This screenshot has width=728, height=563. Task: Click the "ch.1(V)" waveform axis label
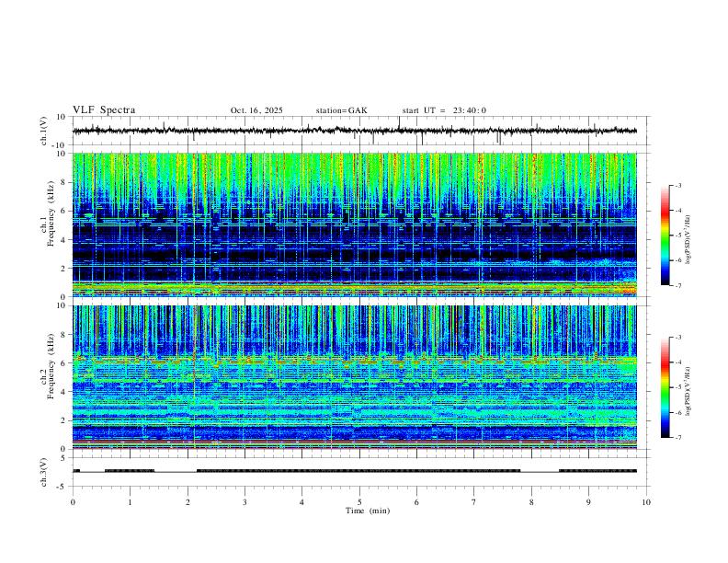[44, 131]
